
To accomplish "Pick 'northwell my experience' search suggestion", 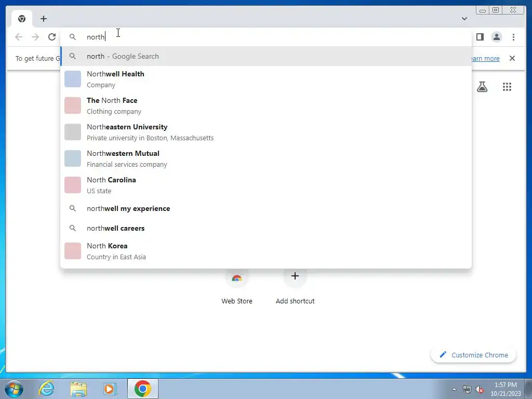I will pos(266,208).
